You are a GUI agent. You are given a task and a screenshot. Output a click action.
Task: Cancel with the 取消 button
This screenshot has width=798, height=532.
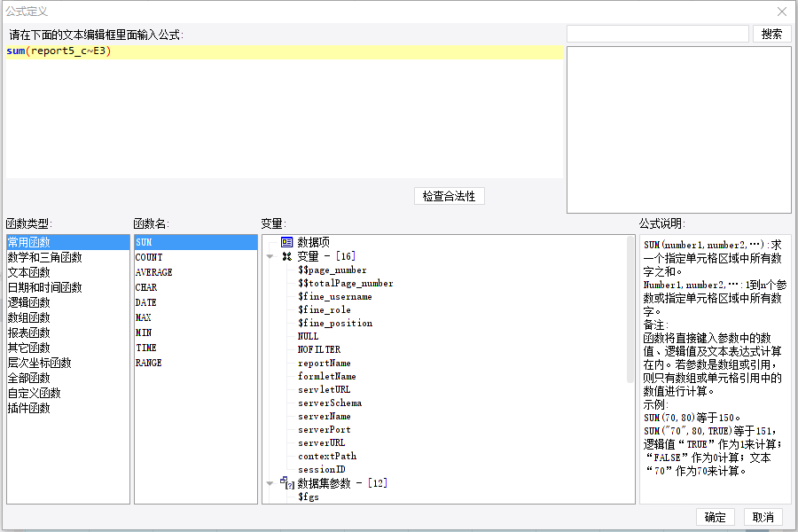(763, 517)
